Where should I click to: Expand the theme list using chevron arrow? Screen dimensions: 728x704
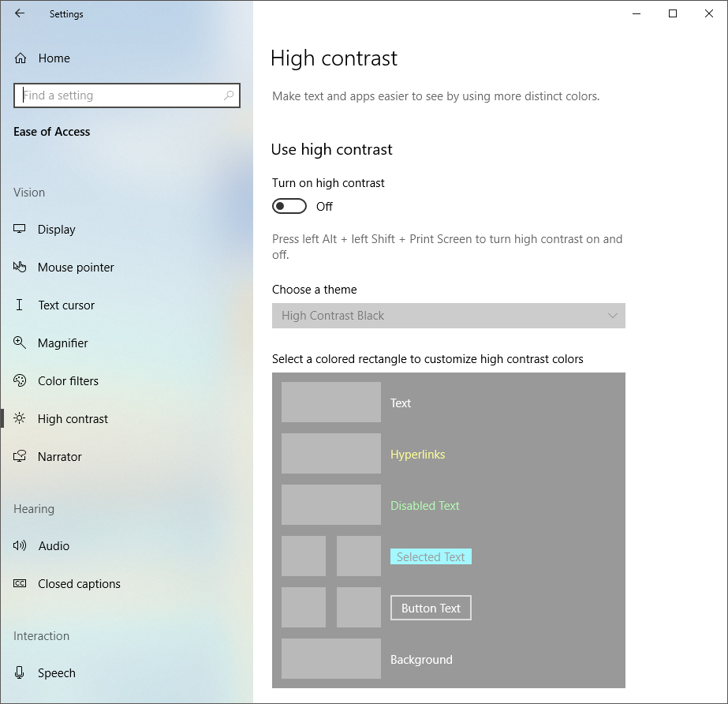point(613,316)
